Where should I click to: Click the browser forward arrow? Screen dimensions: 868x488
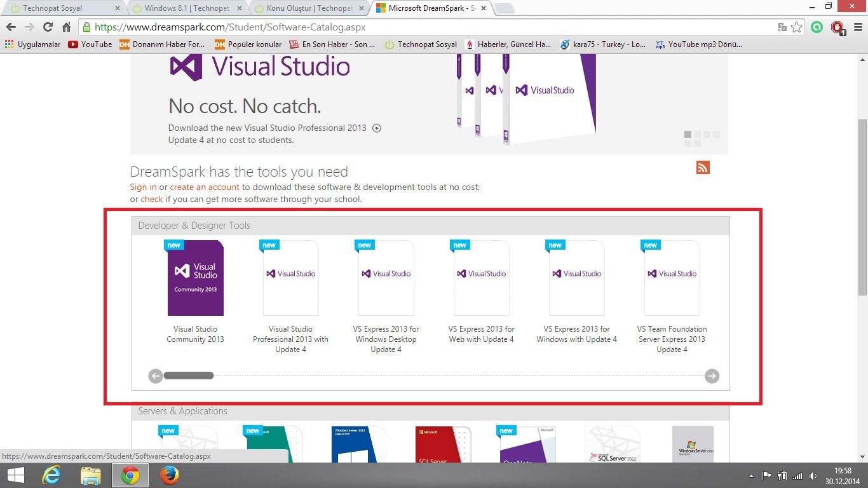tap(29, 27)
